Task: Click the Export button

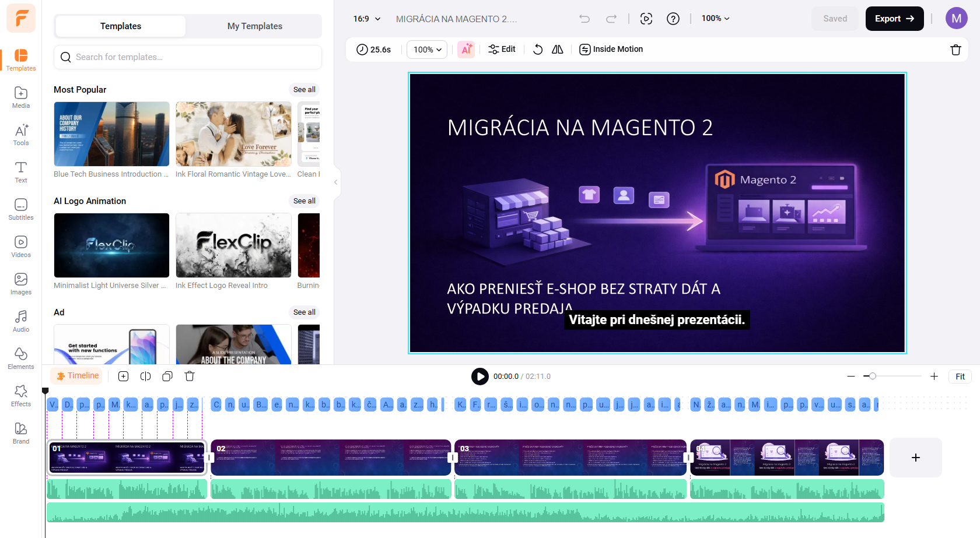Action: point(894,18)
